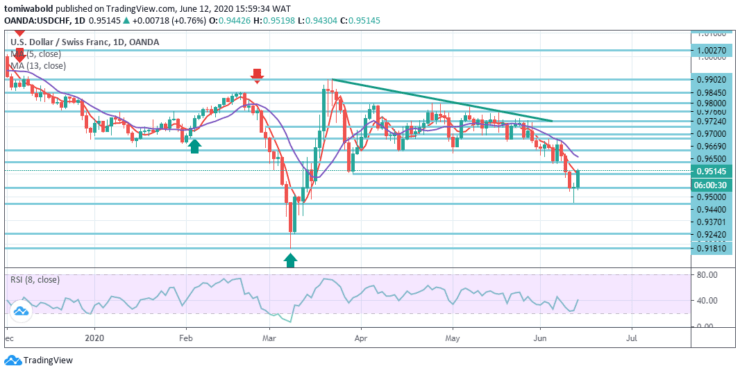Click the 40.00 RSI scale label
Screen dimensions: 740x373
coord(707,300)
